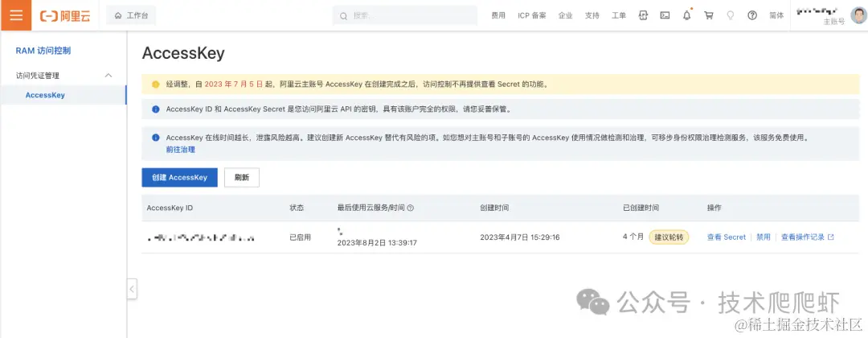Click the 建议轮转 badge
Viewport: 868px width, 338px height.
pos(669,237)
